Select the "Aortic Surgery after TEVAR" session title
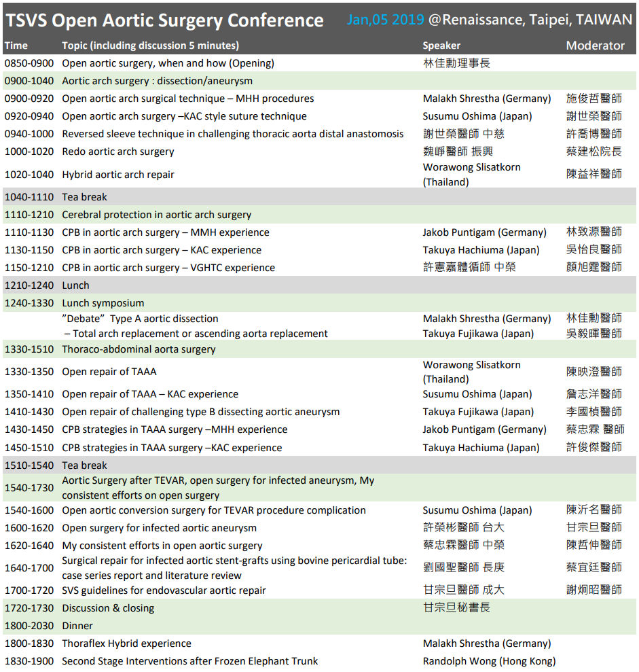639x672 pixels. point(218,488)
